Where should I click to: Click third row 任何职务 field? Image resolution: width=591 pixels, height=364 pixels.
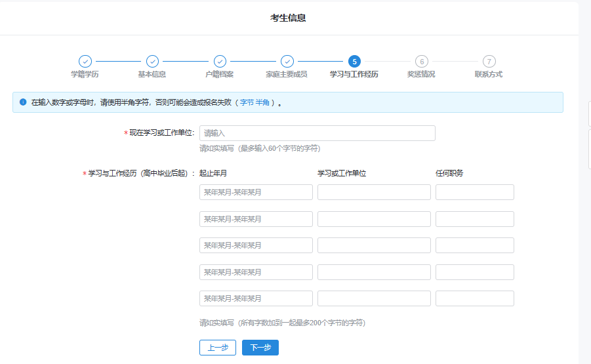(475, 245)
